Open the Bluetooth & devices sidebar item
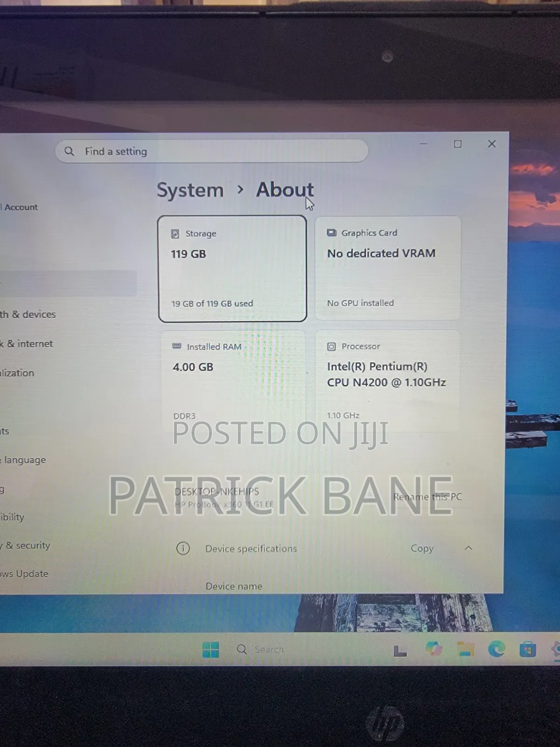Screen dimensions: 560x747 pos(28,314)
